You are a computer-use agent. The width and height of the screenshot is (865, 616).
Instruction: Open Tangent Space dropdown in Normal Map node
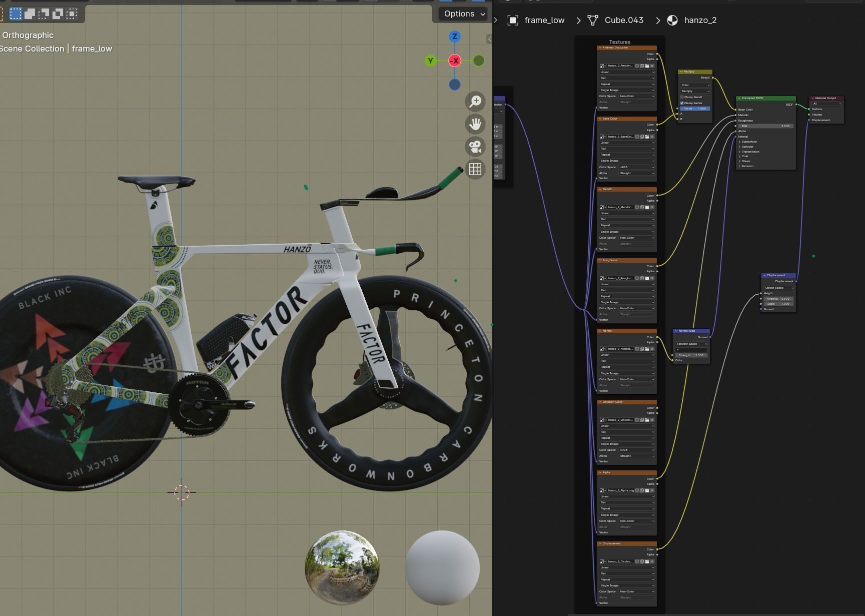click(691, 344)
